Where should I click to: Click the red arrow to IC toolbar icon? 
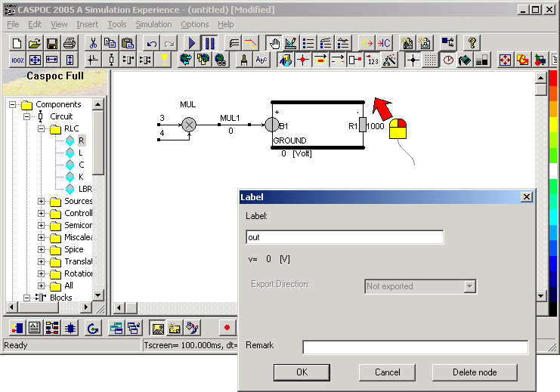tap(384, 43)
